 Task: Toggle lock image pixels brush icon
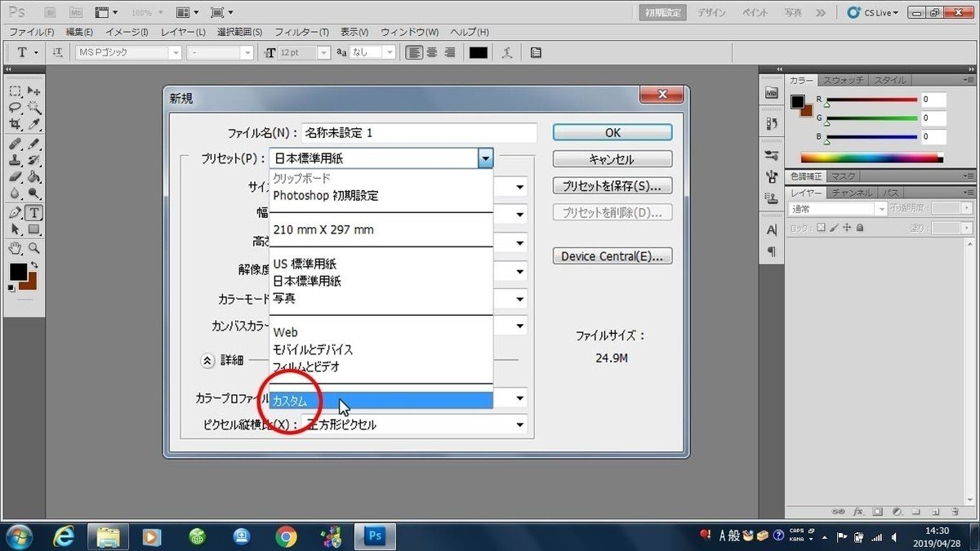[x=834, y=229]
